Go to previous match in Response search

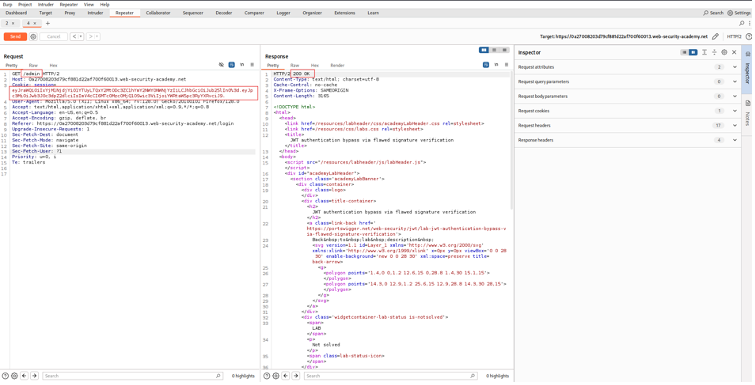(286, 376)
